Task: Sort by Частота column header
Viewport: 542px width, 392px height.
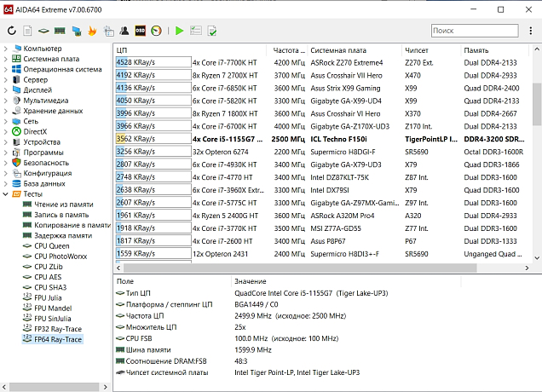Action: (288, 50)
